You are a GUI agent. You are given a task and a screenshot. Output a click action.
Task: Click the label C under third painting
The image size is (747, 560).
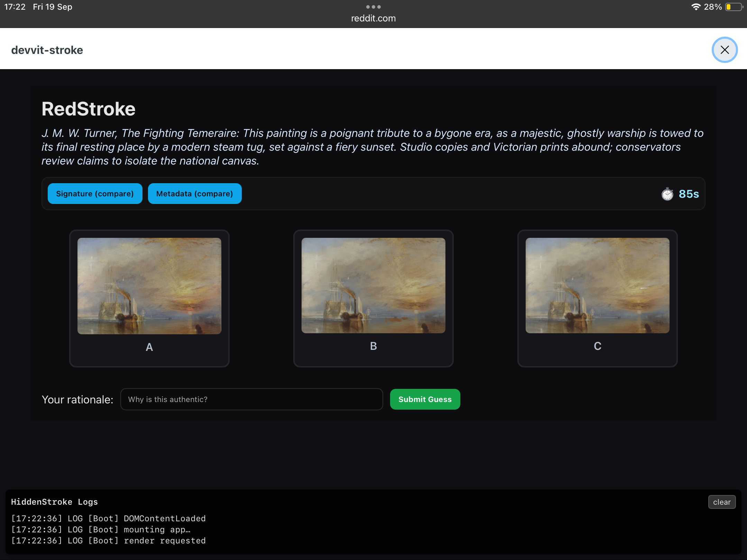tap(597, 346)
